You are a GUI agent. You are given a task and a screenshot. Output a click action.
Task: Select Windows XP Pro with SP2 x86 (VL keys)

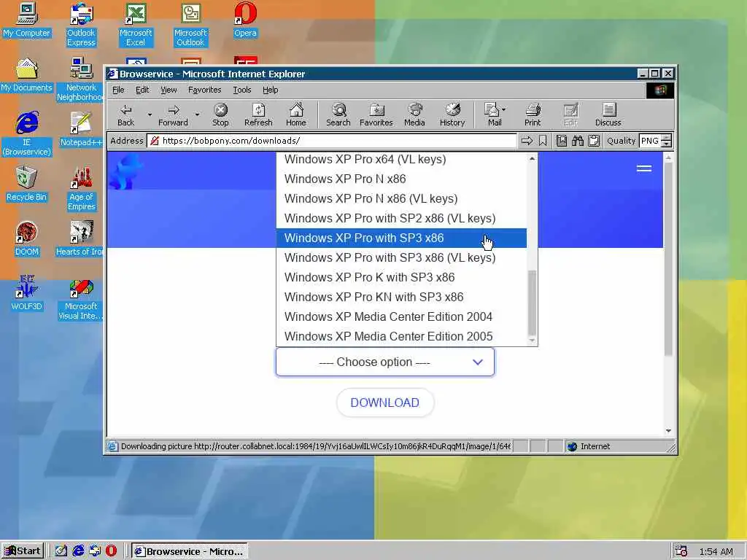[401, 218]
